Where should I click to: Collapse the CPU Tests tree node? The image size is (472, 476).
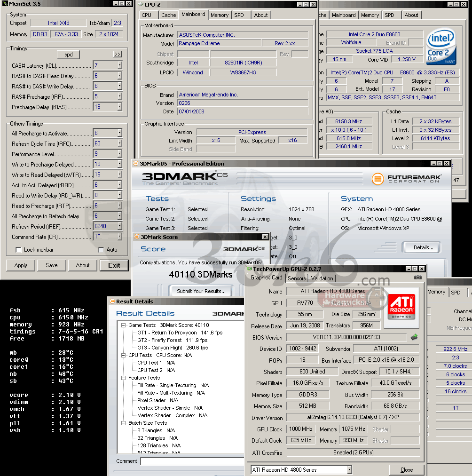(124, 355)
